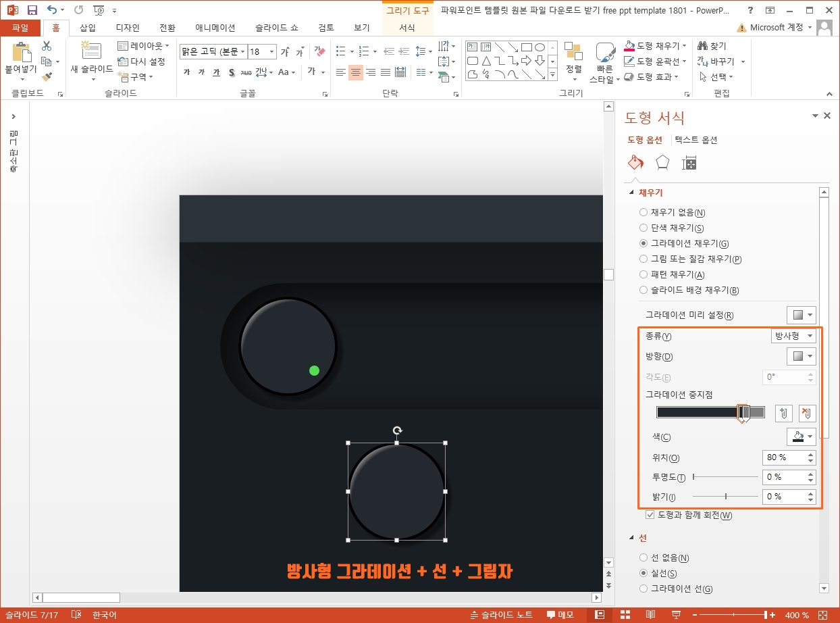
Task: Open the 정렬 arrange icon
Action: tap(573, 53)
